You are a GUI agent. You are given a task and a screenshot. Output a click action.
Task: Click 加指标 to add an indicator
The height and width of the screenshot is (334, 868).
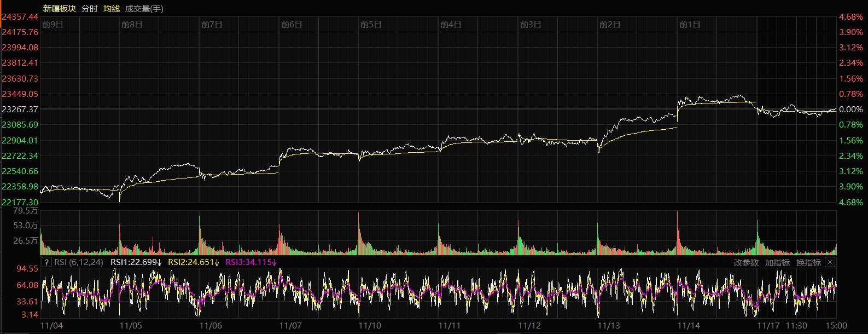(x=777, y=263)
